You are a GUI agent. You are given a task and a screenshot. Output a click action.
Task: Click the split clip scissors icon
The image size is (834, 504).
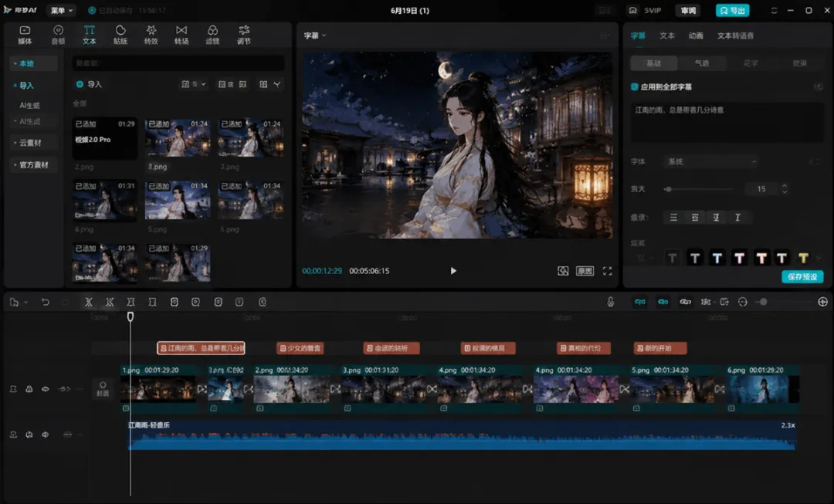[x=88, y=302]
